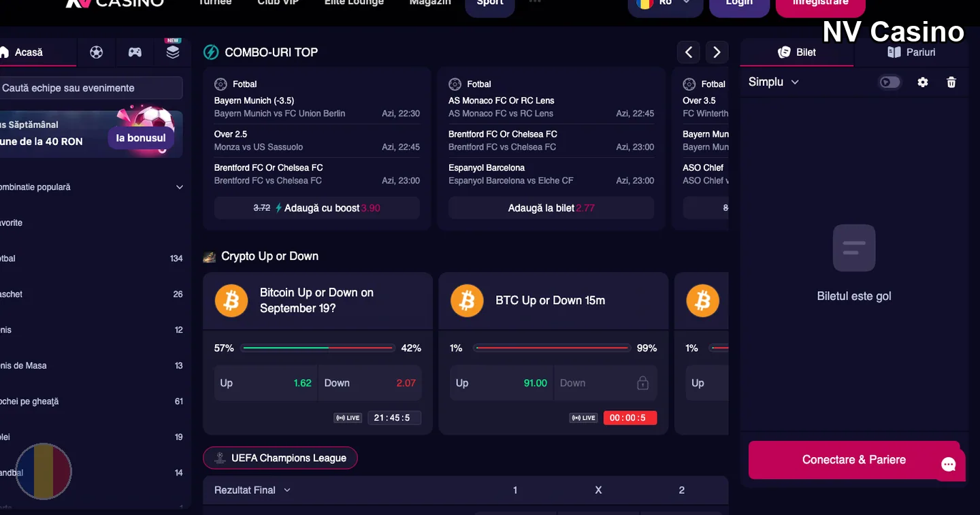Open BTC Up or Down 15m title
980x515 pixels.
(x=551, y=300)
